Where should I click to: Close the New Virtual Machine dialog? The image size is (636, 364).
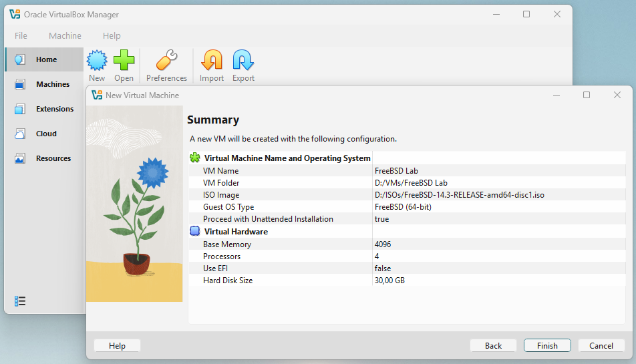point(617,95)
